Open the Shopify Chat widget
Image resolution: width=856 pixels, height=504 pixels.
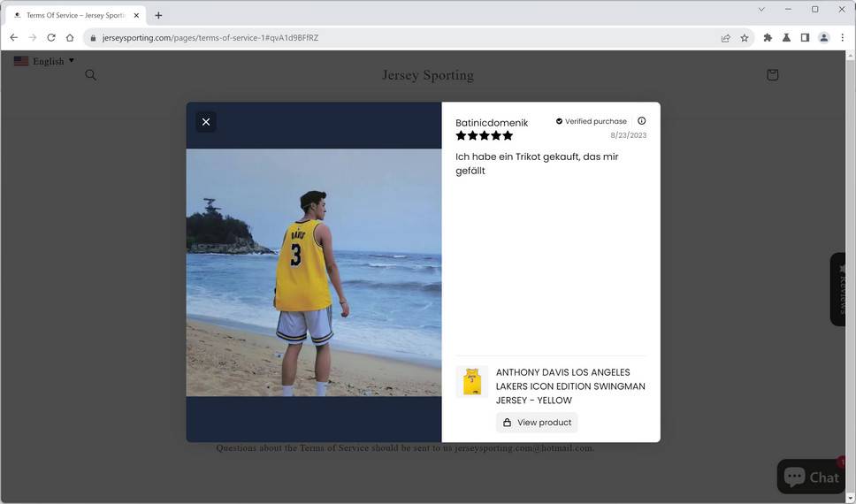811,477
